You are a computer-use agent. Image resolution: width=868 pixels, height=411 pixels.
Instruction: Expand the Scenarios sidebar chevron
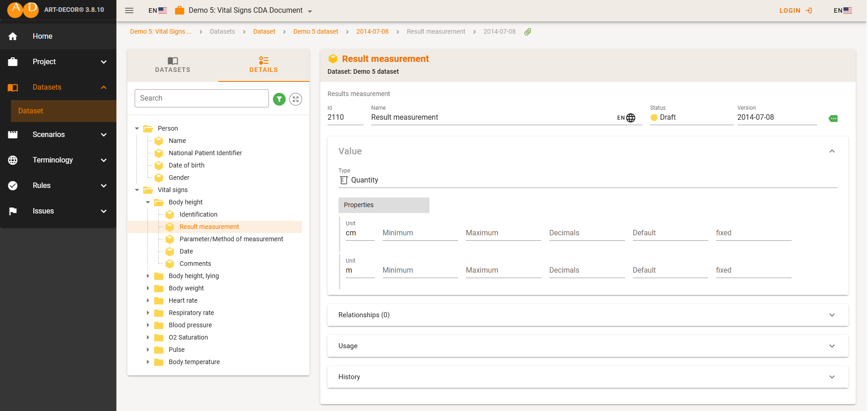pos(104,134)
